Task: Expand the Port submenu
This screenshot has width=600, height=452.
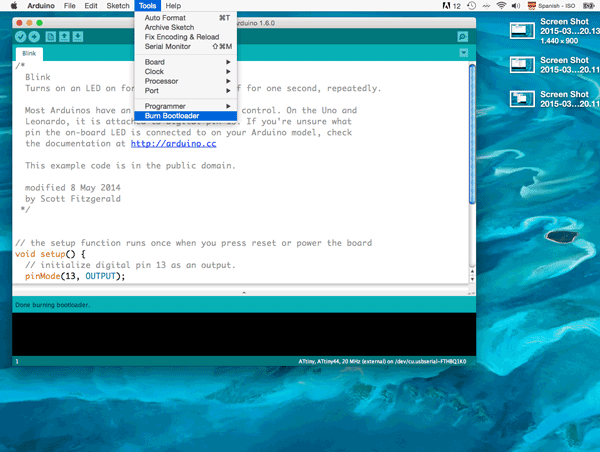Action: 186,91
